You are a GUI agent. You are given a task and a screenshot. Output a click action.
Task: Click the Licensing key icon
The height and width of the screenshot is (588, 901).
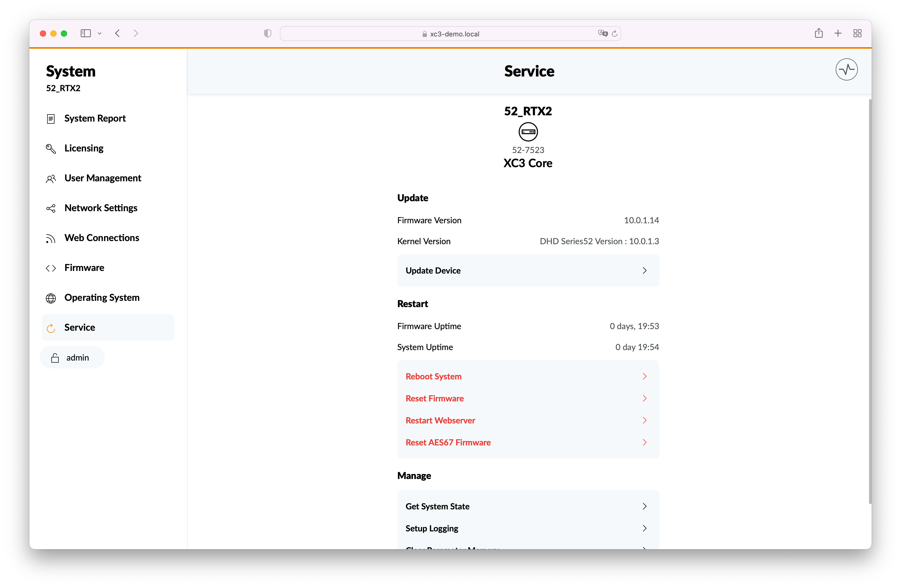[51, 148]
